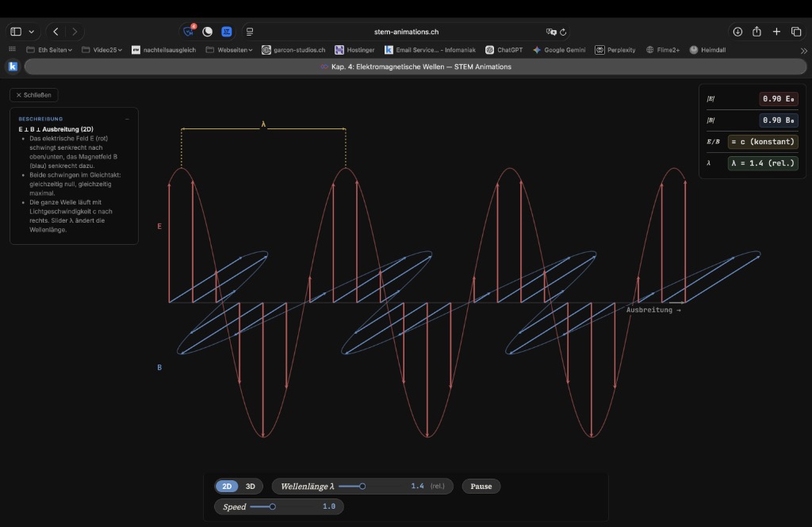812x527 pixels.
Task: Click the yellow λ wavelength marker label
Action: (x=263, y=124)
